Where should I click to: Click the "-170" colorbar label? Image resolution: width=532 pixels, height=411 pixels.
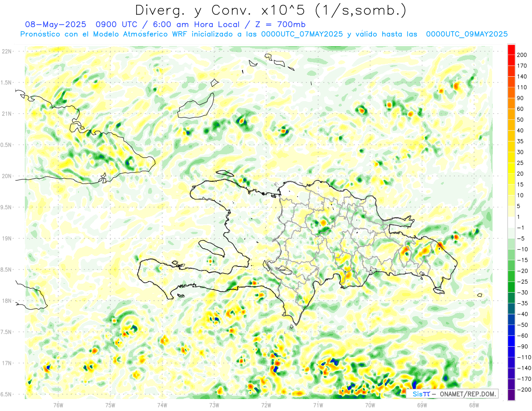pyautogui.click(x=524, y=379)
